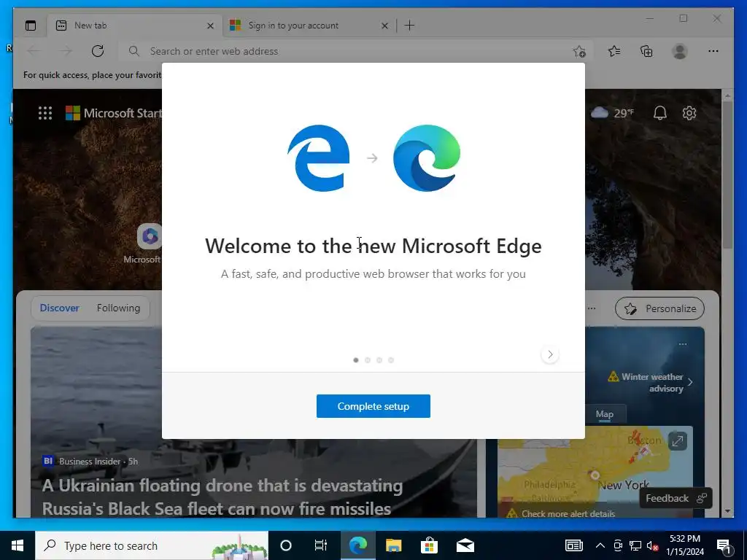
Task: Click the Type here to search box
Action: (152, 545)
